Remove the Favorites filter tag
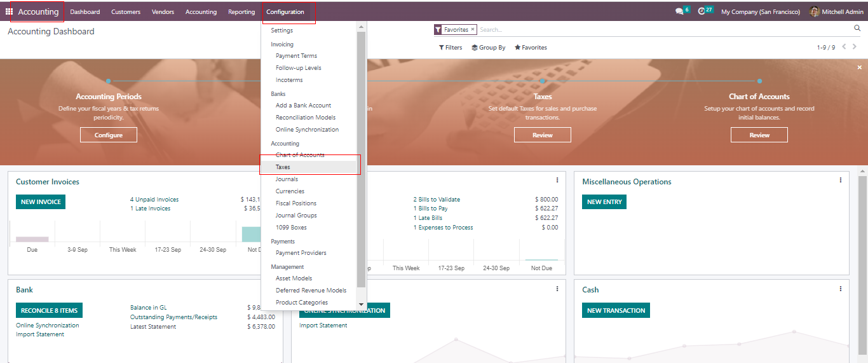The image size is (868, 363). 472,29
